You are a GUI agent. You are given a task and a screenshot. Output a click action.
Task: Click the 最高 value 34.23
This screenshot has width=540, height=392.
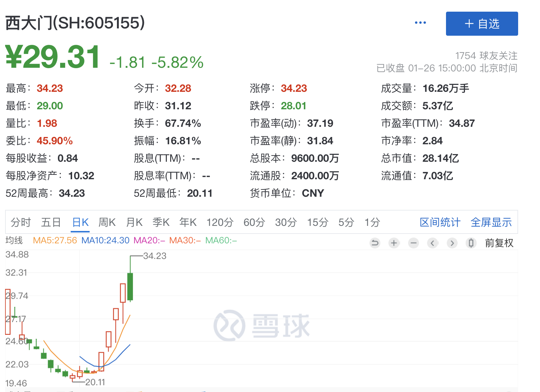click(x=50, y=88)
